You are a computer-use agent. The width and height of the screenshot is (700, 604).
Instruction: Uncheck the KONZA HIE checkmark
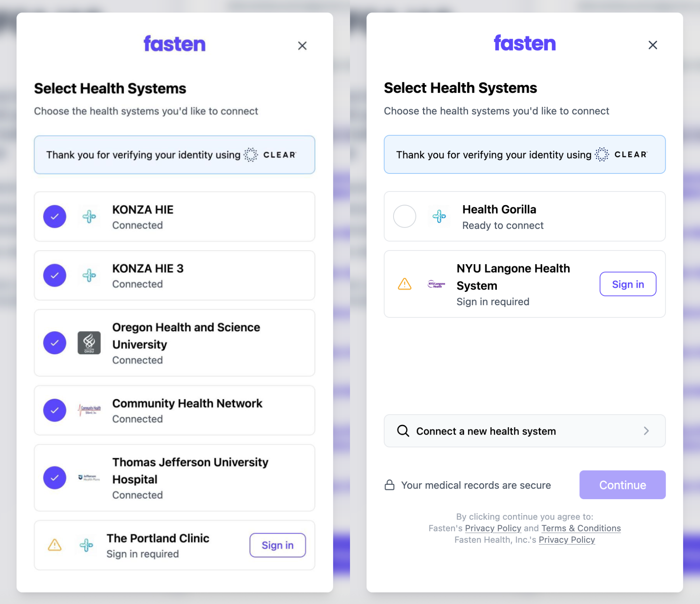[x=55, y=217]
